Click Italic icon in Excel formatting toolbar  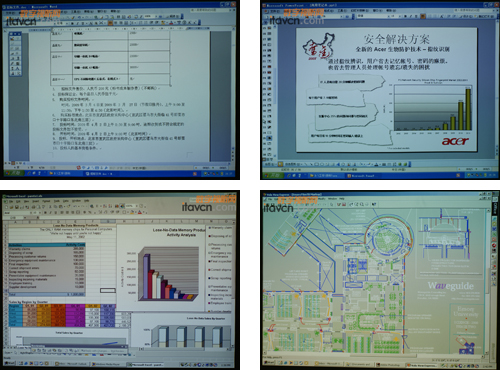[x=51, y=213]
